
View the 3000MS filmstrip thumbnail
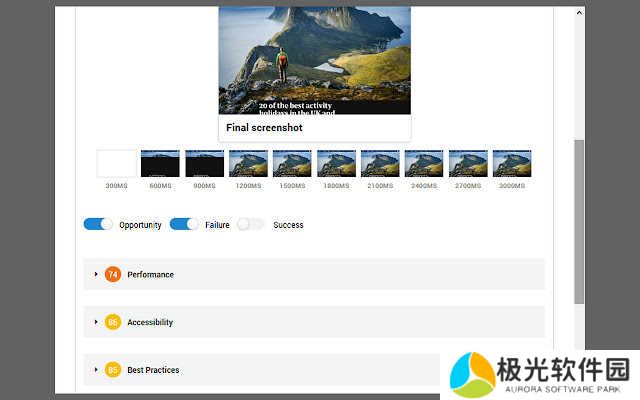512,164
